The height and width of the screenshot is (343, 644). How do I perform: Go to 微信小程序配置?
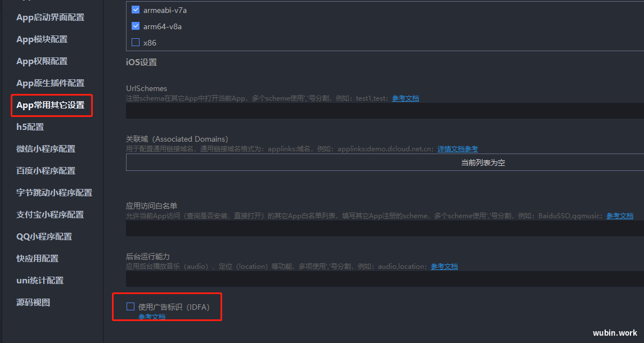(46, 148)
